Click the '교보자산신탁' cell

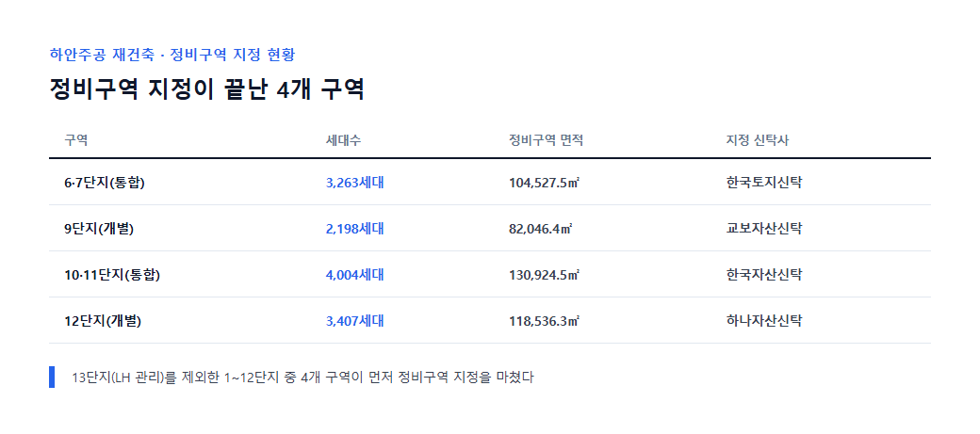[764, 229]
